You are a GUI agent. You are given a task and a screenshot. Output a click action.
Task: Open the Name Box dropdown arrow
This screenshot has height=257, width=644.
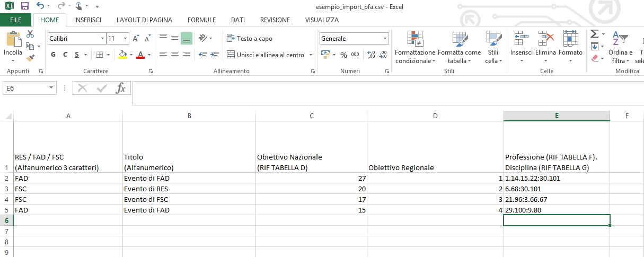[x=51, y=88]
